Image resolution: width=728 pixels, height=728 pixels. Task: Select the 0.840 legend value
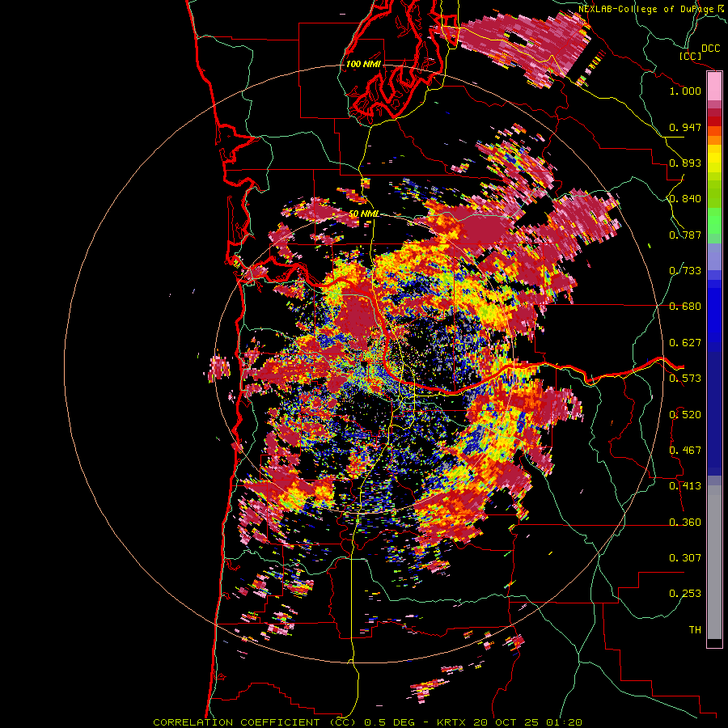coord(685,199)
